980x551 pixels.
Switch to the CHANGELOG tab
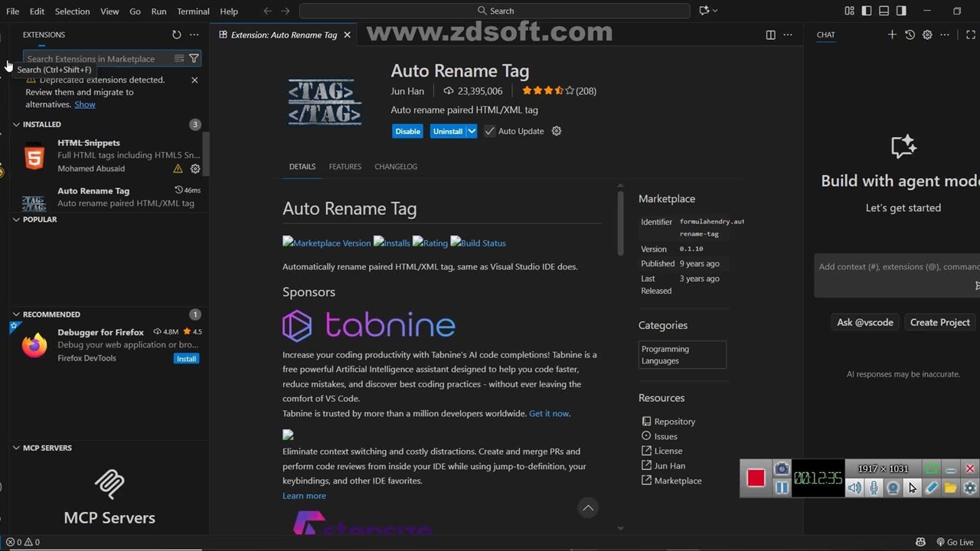(x=396, y=166)
